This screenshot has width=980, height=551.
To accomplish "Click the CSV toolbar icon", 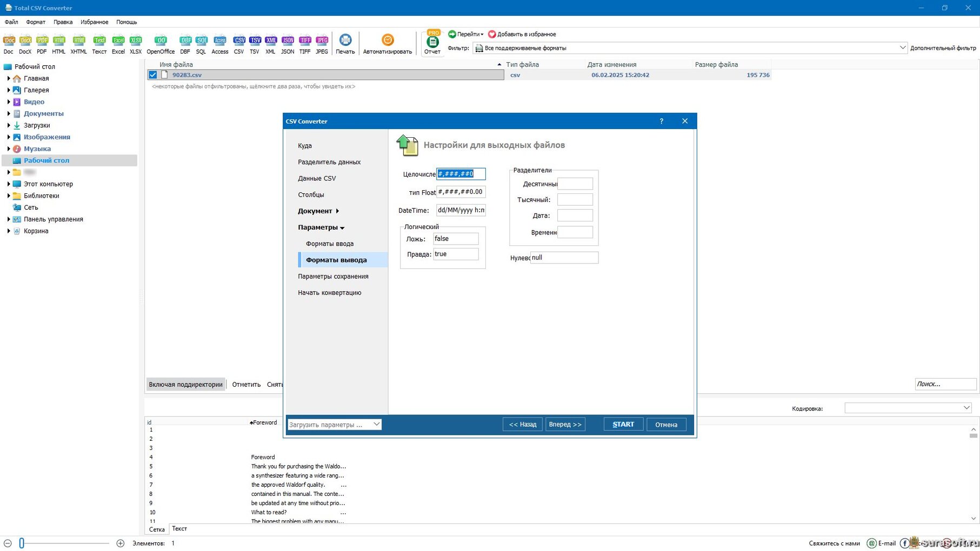I will [239, 44].
